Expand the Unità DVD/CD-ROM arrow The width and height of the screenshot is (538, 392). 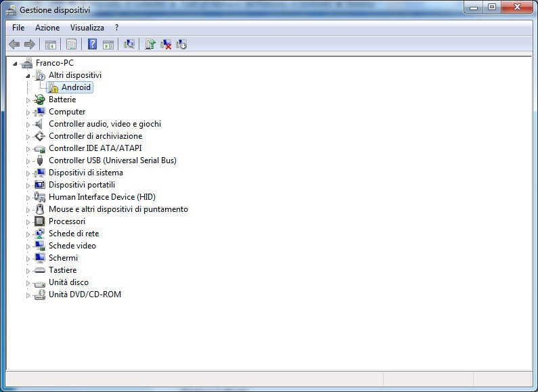coord(28,295)
